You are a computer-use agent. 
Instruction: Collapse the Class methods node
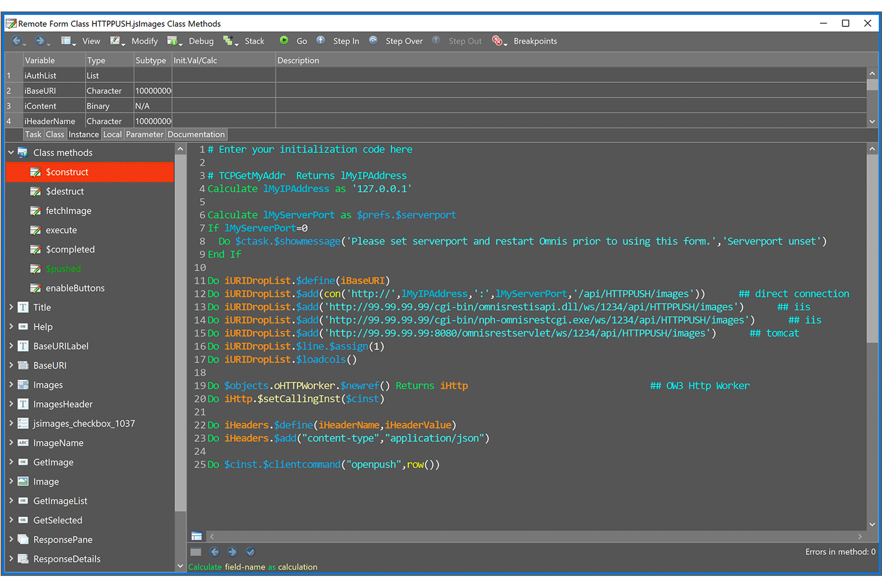tap(10, 152)
